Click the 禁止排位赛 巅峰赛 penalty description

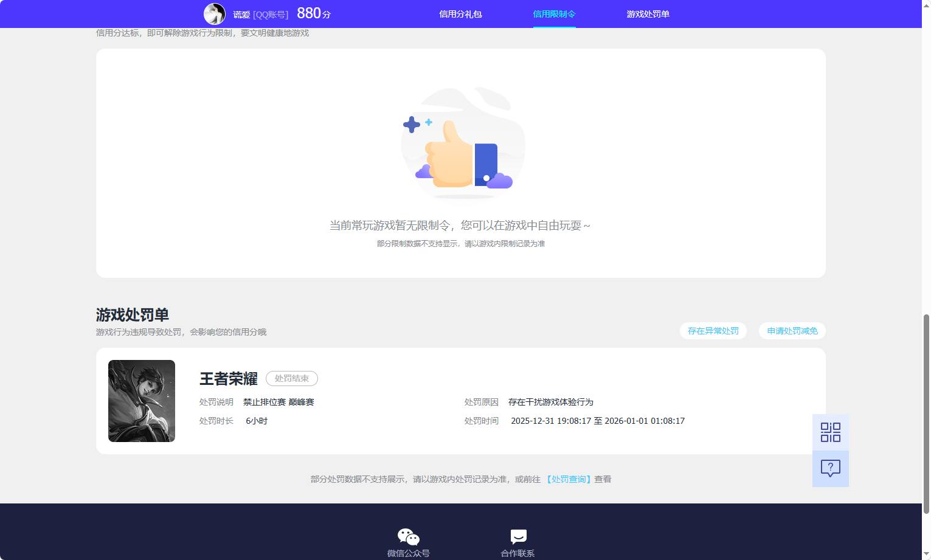pos(279,402)
